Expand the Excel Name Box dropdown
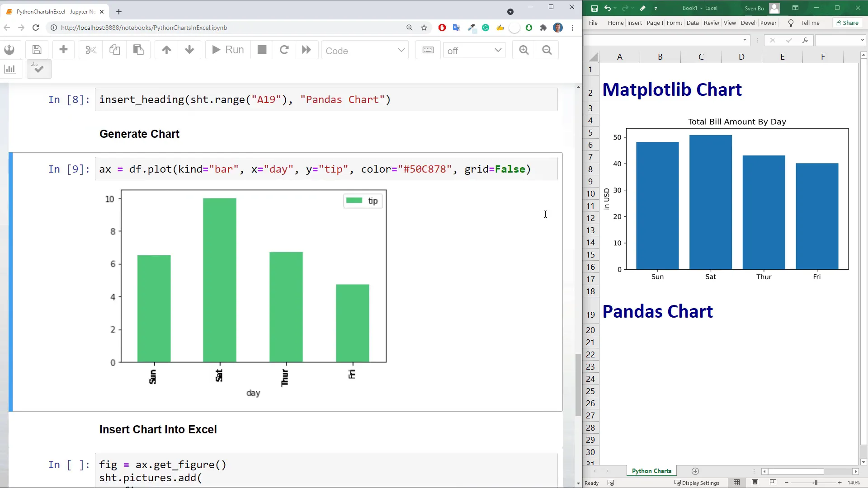 tap(745, 40)
